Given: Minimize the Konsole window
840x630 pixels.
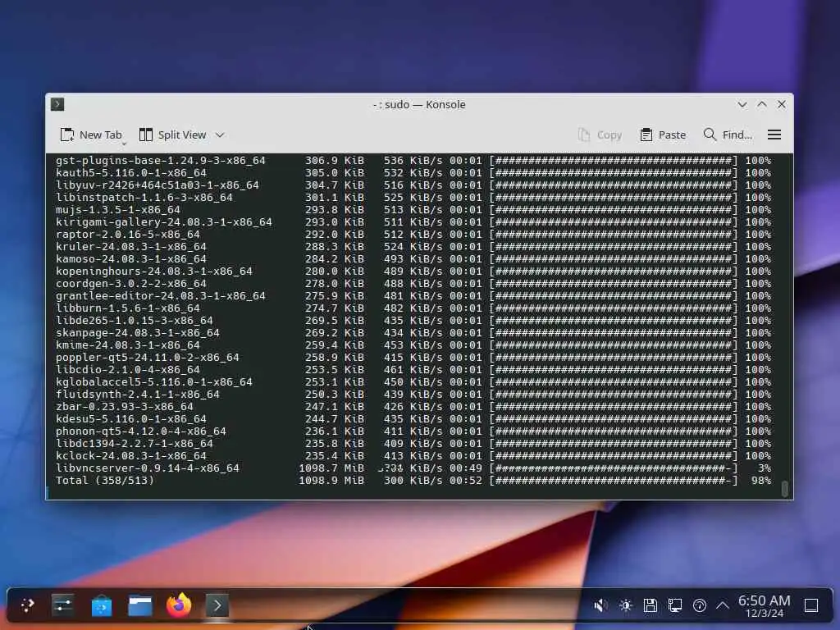Looking at the screenshot, I should 742,104.
